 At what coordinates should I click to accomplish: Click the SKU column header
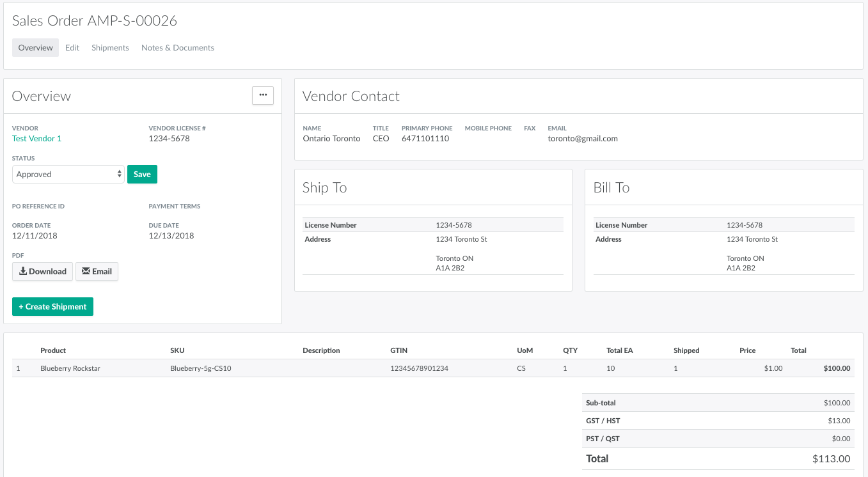[x=177, y=350]
